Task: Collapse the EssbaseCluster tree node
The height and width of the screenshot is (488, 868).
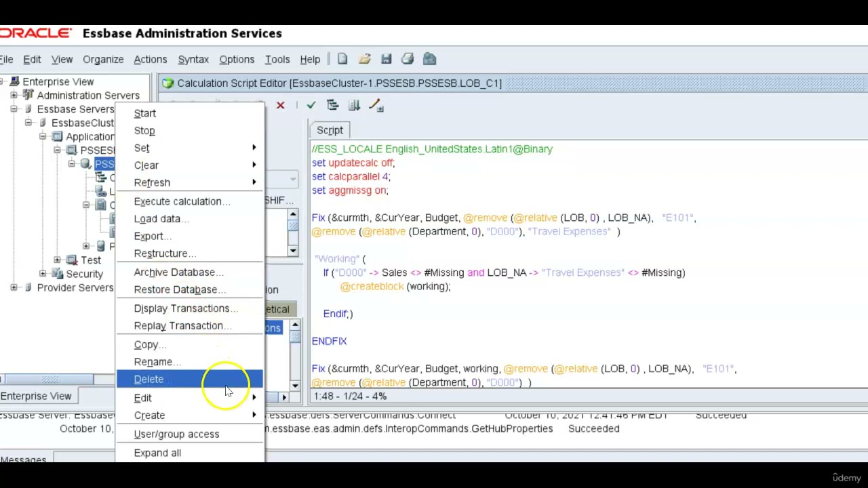Action: 28,123
